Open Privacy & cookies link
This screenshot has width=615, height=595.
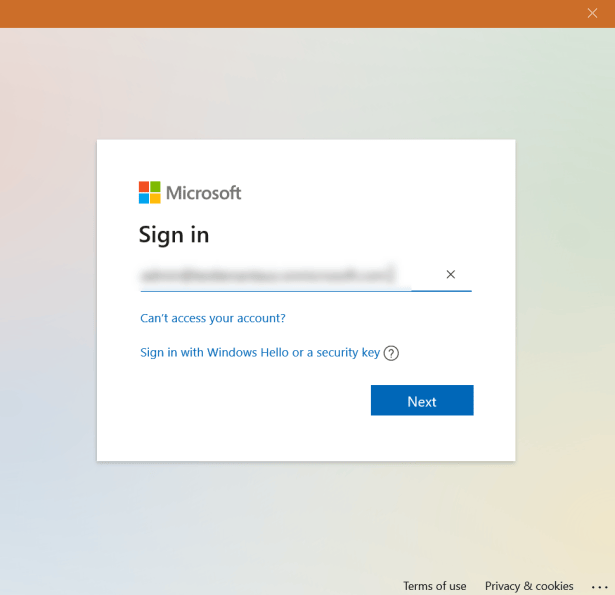click(529, 586)
